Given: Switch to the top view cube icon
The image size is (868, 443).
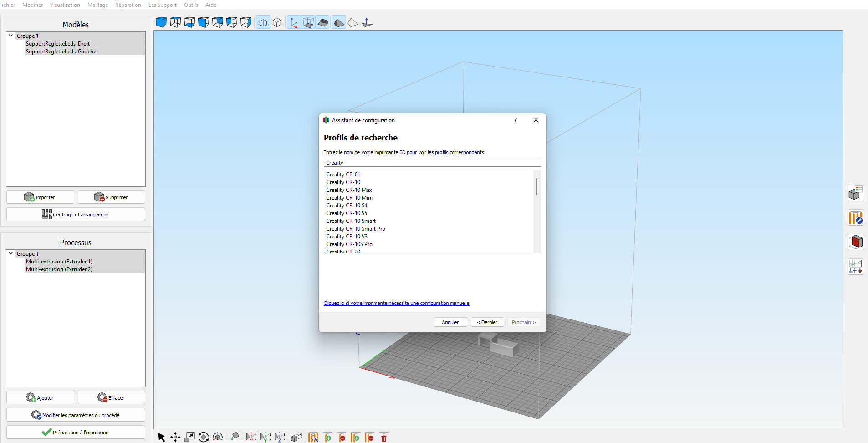Looking at the screenshot, I should coord(175,22).
